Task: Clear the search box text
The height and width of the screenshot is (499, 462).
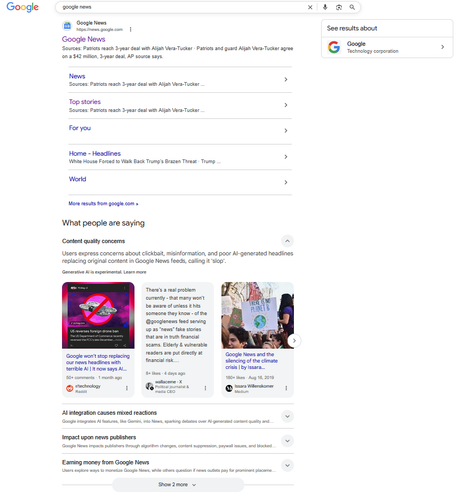Action: tap(310, 7)
